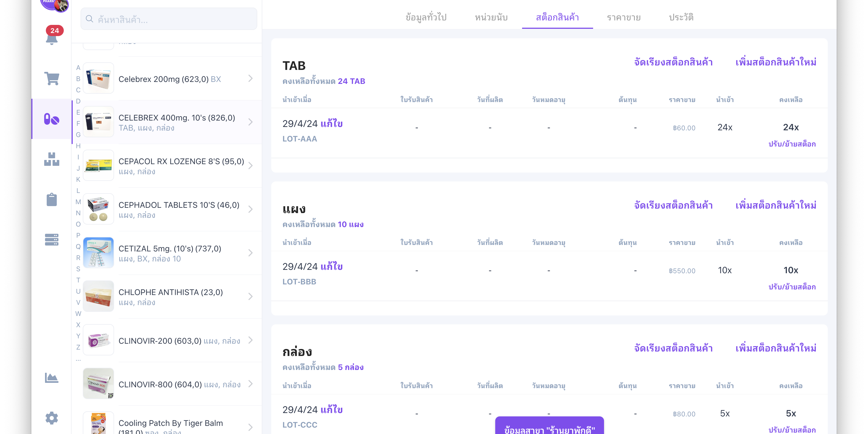Select the pills products icon in sidebar
Image resolution: width=868 pixels, height=434 pixels.
point(51,119)
